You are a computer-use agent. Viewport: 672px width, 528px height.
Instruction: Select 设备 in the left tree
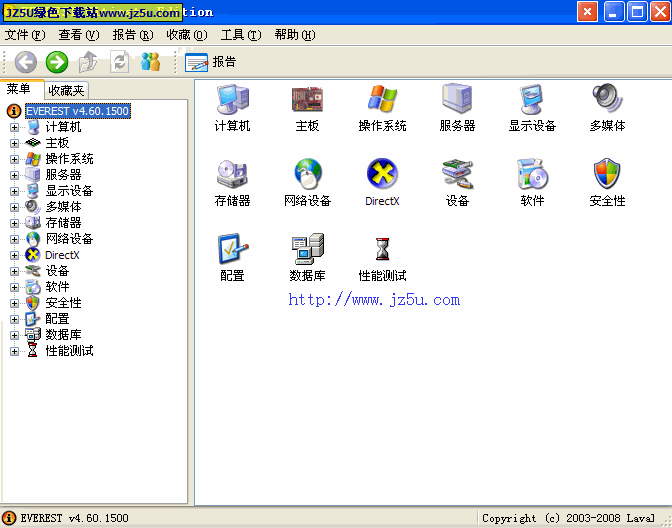pos(57,271)
